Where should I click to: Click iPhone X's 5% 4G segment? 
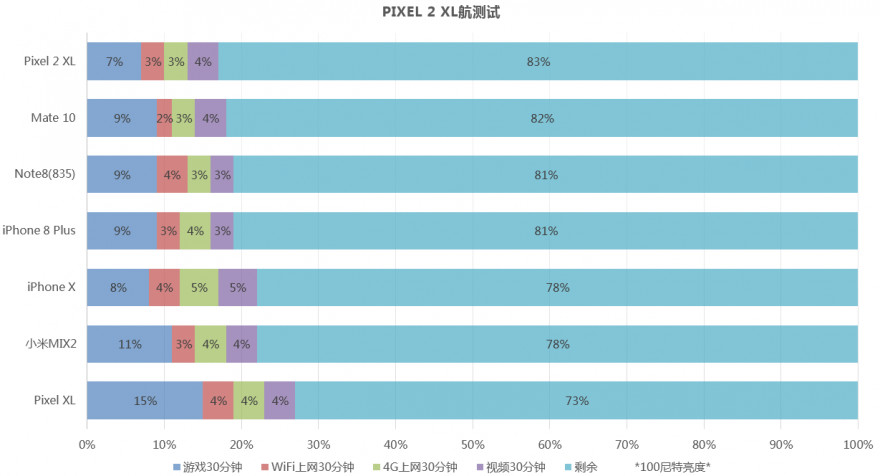point(199,288)
